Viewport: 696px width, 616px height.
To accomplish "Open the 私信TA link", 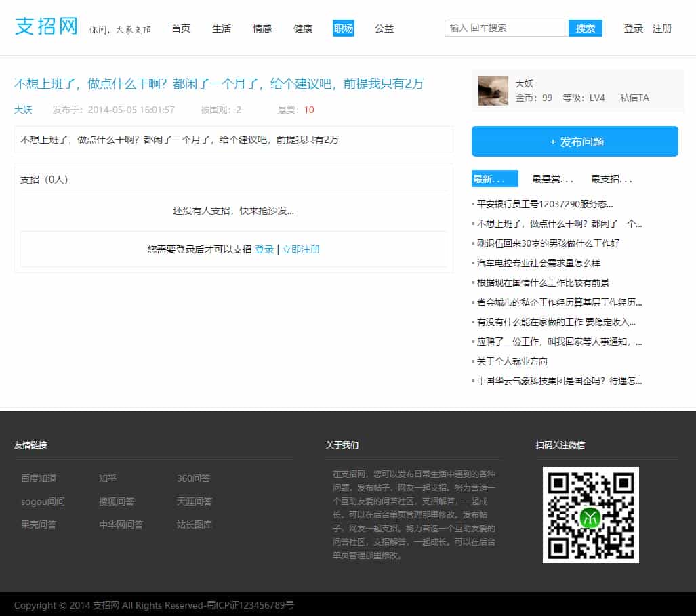I will click(x=634, y=97).
